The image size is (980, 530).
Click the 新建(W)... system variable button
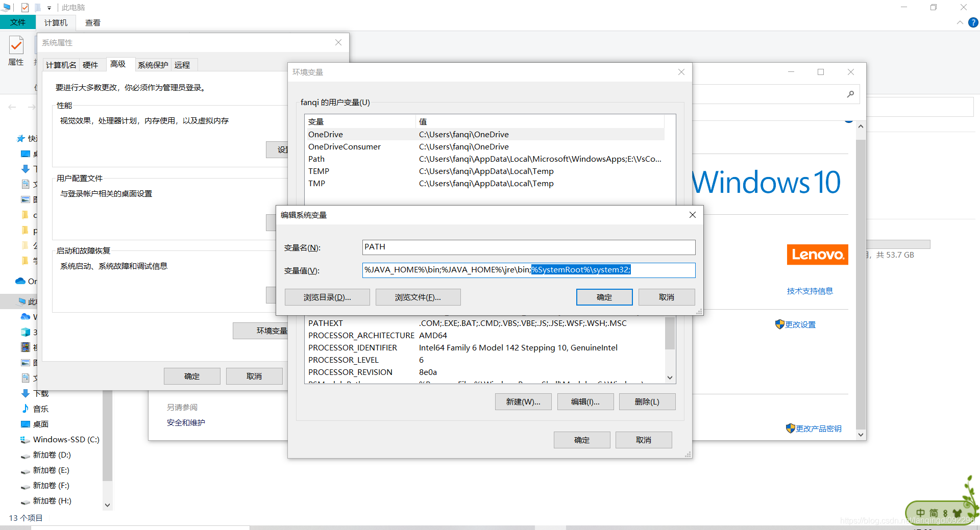(x=523, y=402)
